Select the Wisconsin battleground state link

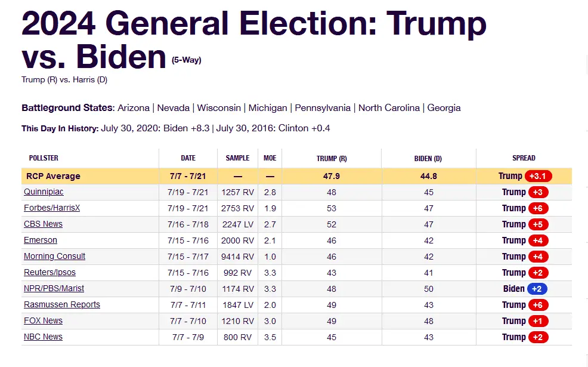pyautogui.click(x=219, y=108)
